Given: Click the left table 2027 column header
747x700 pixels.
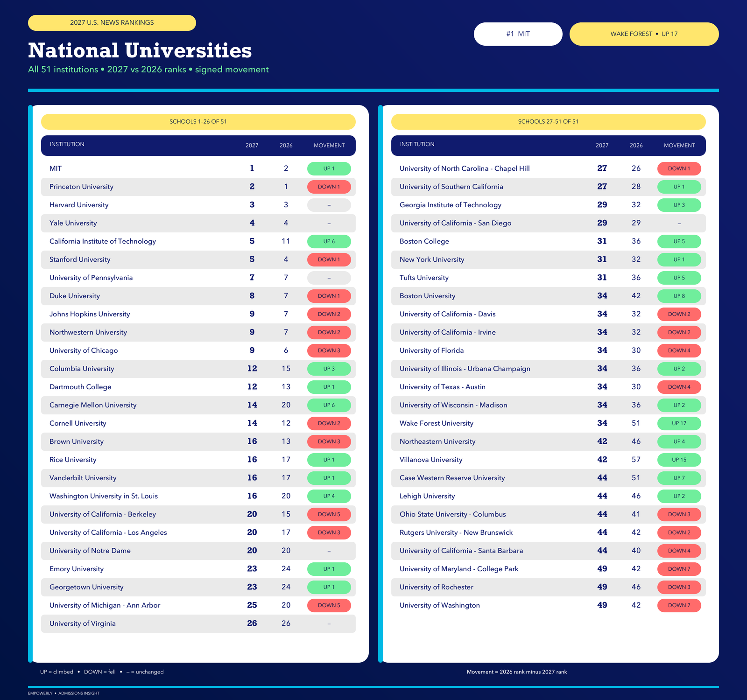Looking at the screenshot, I should [252, 146].
